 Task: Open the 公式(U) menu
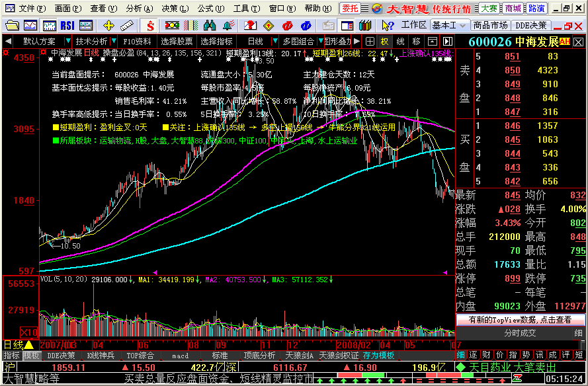point(211,8)
